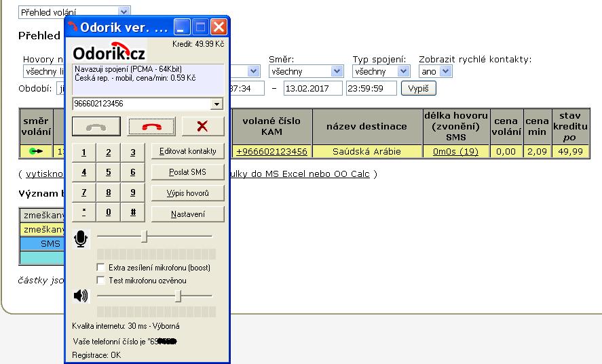
Task: Click the Registrace: OK status text
Action: click(x=96, y=355)
